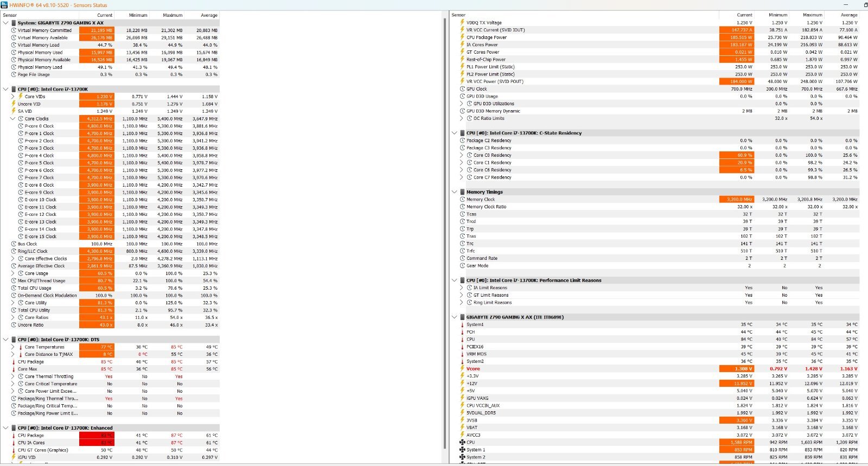Click the lightning bolt icon beside Uncore VID

[14, 104]
